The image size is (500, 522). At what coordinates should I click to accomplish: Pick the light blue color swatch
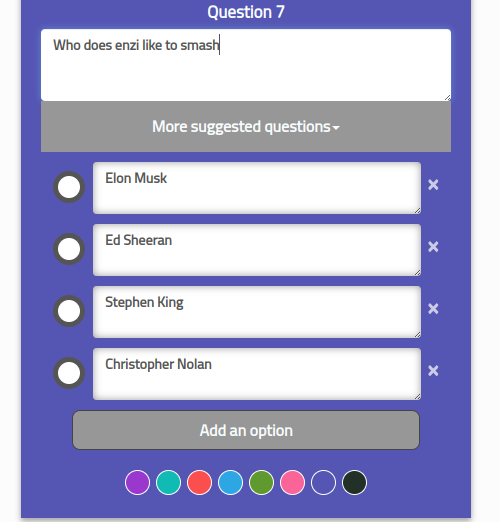[x=230, y=482]
